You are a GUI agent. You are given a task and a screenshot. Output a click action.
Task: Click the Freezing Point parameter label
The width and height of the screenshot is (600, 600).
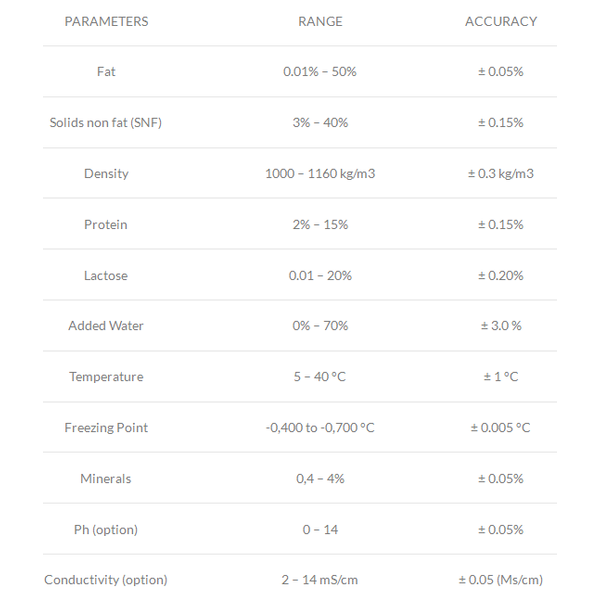tap(106, 427)
